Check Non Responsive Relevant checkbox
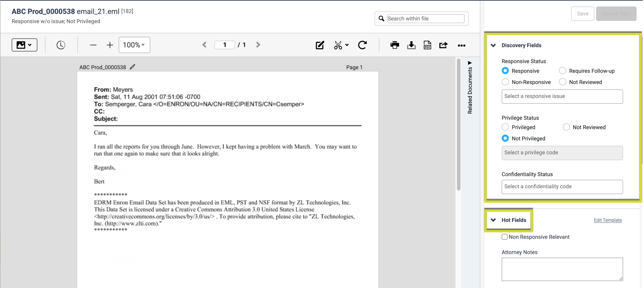Screen dimensions: 644x288 point(505,237)
